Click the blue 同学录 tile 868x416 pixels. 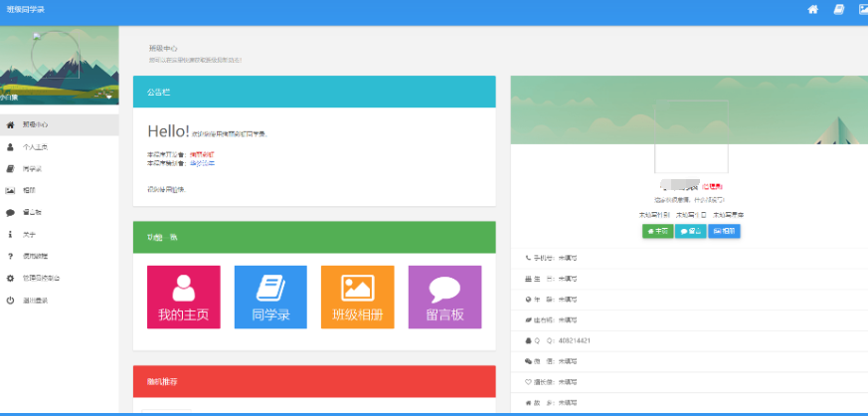click(x=270, y=297)
